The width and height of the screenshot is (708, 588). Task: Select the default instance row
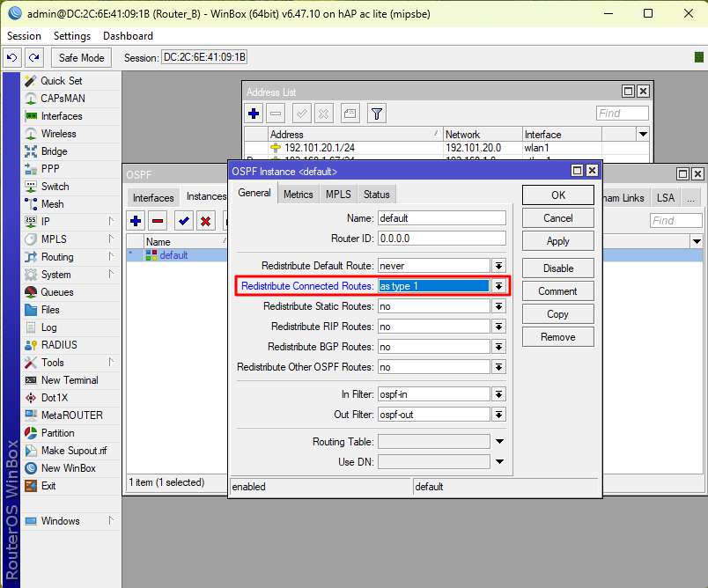pos(173,255)
